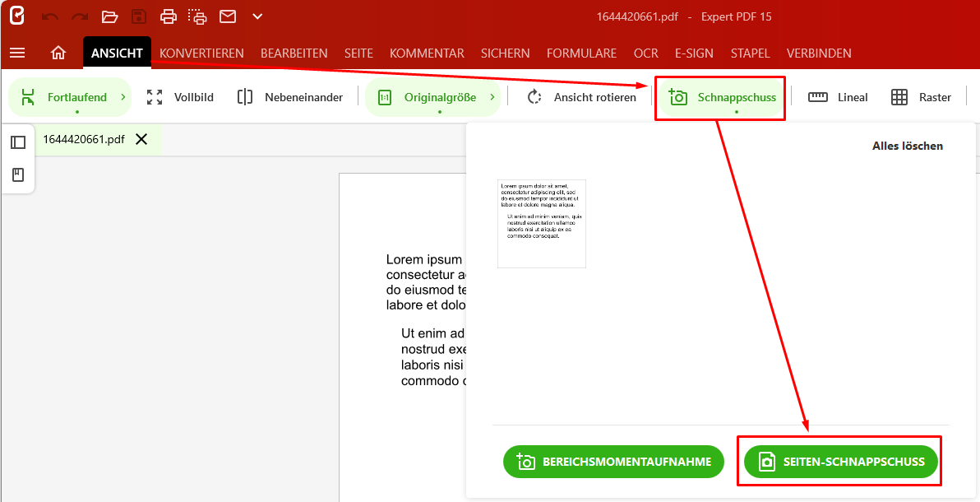Toggle the Fortlaufend scrolling mode
The width and height of the screenshot is (980, 502).
64,97
